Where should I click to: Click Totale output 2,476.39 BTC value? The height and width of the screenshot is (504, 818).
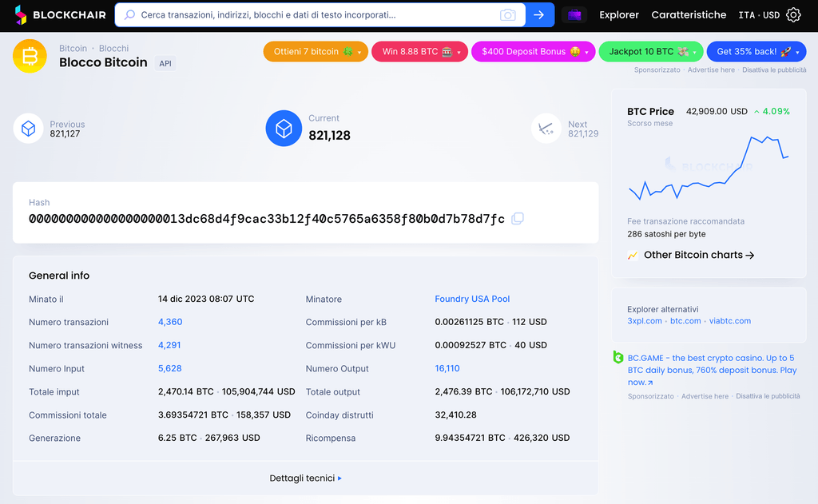tap(464, 391)
